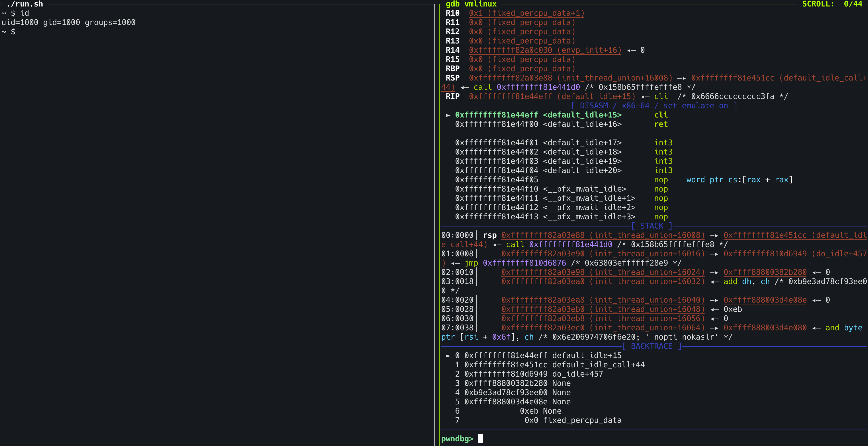The image size is (868, 446).
Task: Select the ./run.sh pane title
Action: point(25,4)
